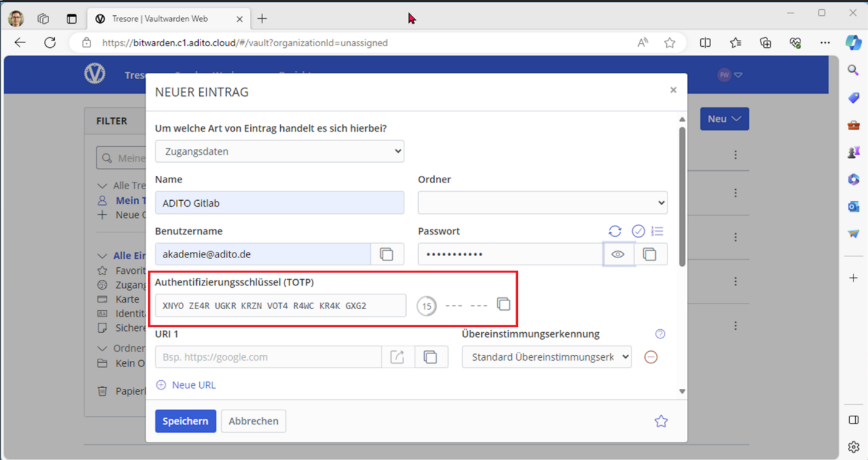Mark the entry as favorite with the star
This screenshot has width=868, height=460.
pos(661,420)
